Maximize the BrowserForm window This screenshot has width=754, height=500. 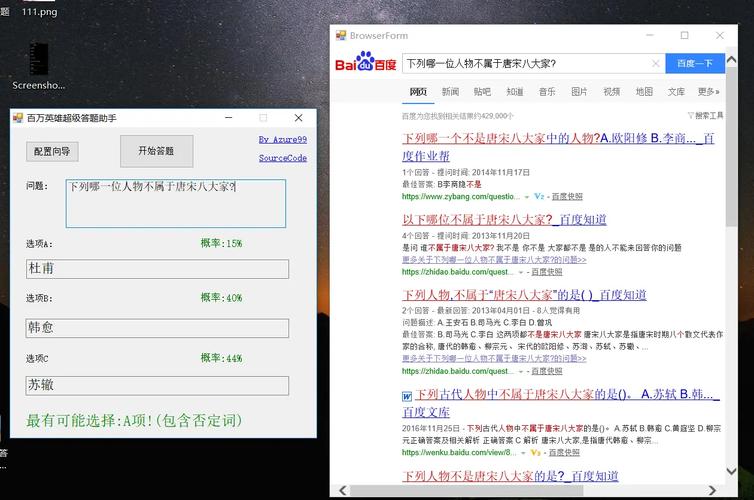(684, 35)
